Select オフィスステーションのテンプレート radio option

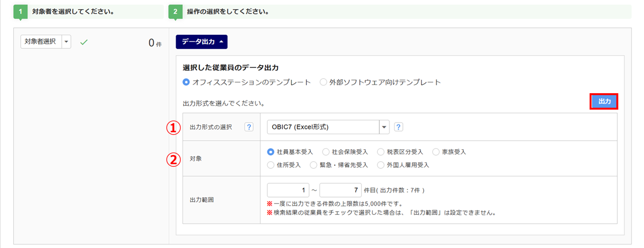tap(186, 82)
